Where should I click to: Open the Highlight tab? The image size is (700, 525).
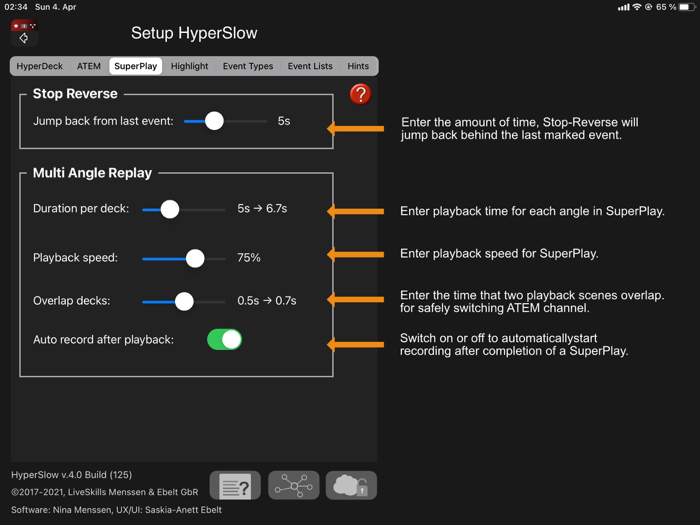pyautogui.click(x=189, y=66)
